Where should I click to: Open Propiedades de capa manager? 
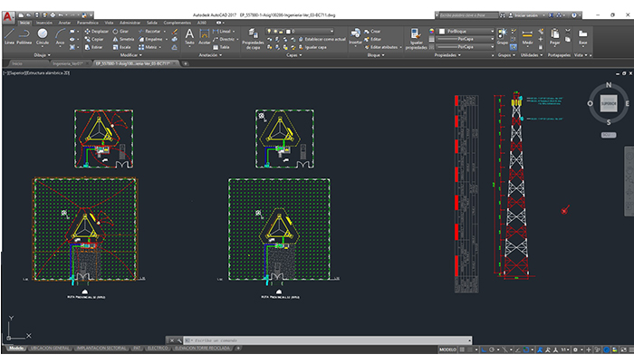coord(254,35)
